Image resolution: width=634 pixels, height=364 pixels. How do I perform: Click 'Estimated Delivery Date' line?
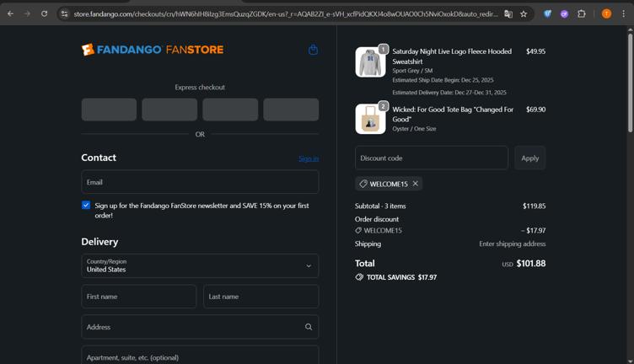point(449,93)
